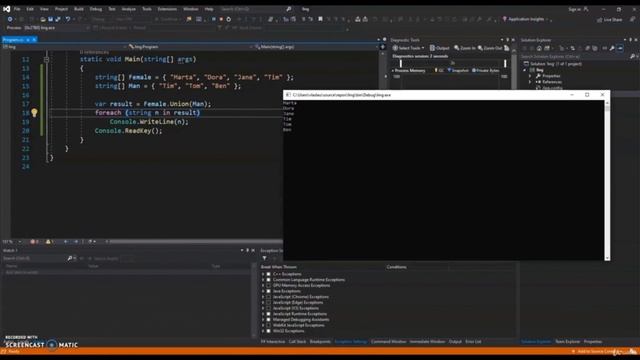Image resolution: width=640 pixels, height=360 pixels.
Task: Collapse the linq project node
Action: coord(525,70)
